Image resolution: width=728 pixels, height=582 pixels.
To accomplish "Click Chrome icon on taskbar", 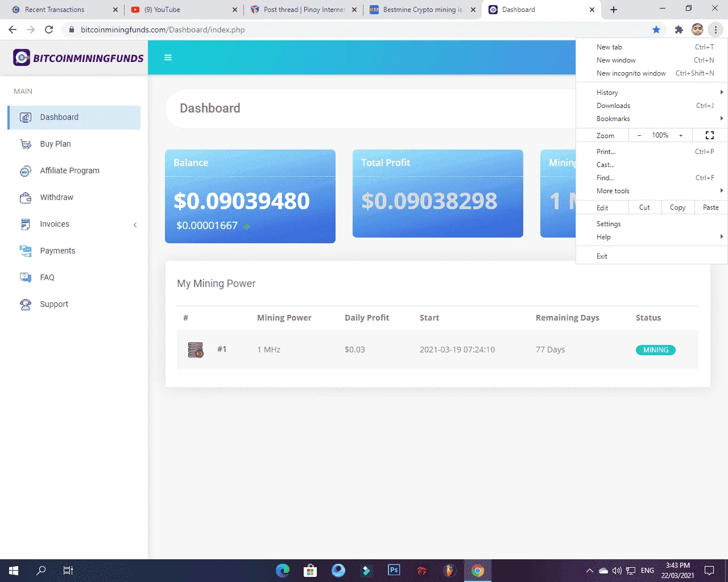I will (477, 571).
